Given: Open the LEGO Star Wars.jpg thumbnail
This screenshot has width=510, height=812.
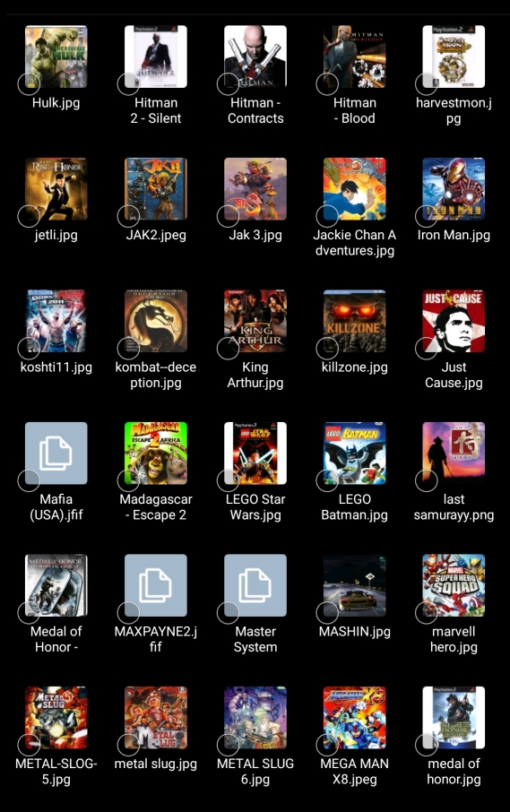Looking at the screenshot, I should coord(255,454).
